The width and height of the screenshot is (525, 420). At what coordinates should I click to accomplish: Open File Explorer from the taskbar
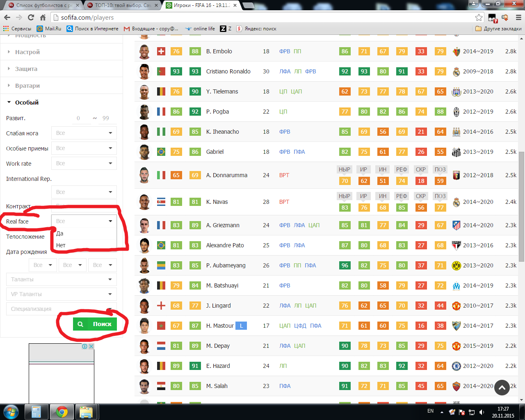click(x=86, y=412)
